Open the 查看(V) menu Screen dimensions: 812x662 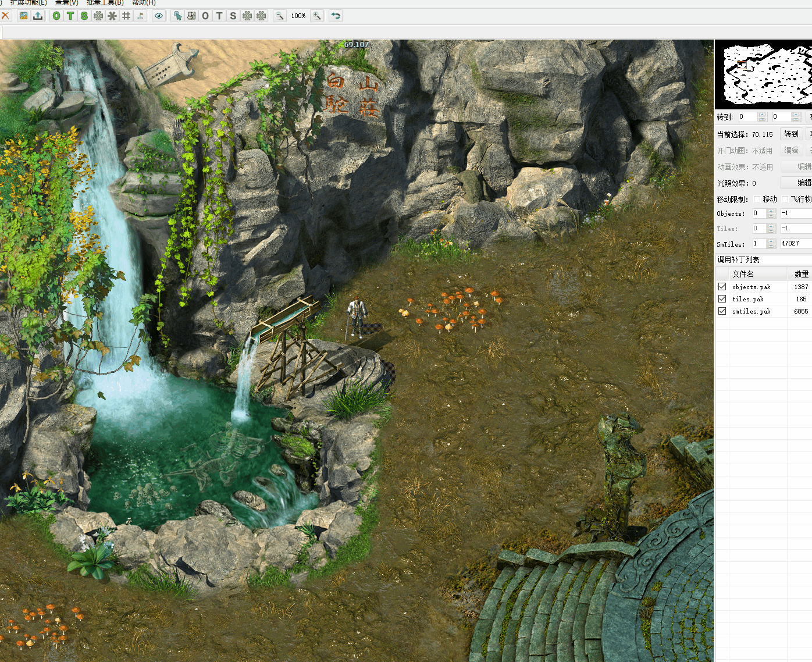coord(66,3)
